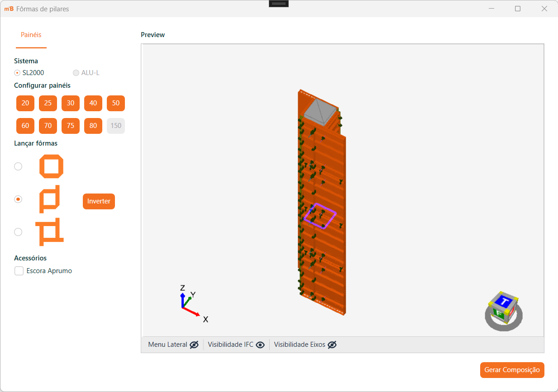
Task: Click the three-sided formwork layout icon
Action: click(50, 199)
